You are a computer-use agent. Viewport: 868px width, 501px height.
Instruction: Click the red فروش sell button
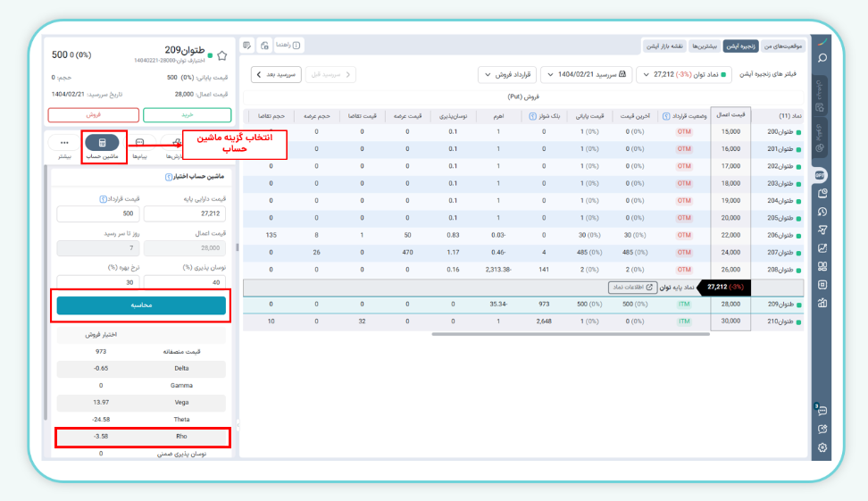93,114
